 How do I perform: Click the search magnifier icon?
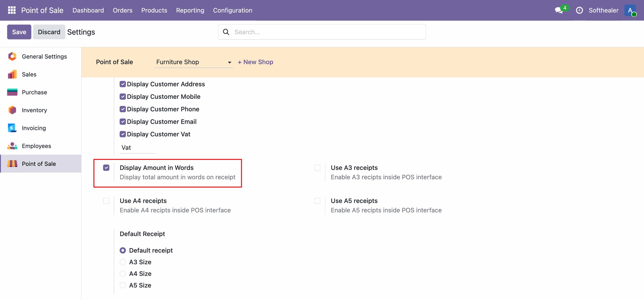click(x=226, y=32)
